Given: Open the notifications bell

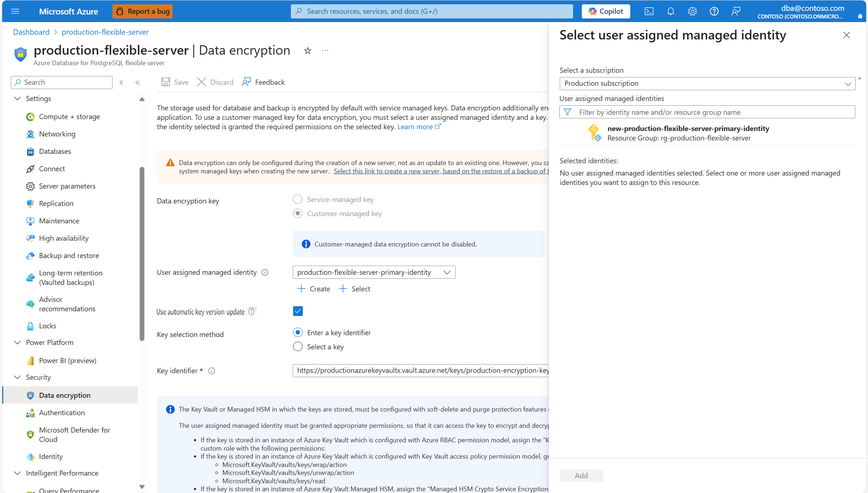Looking at the screenshot, I should [670, 11].
